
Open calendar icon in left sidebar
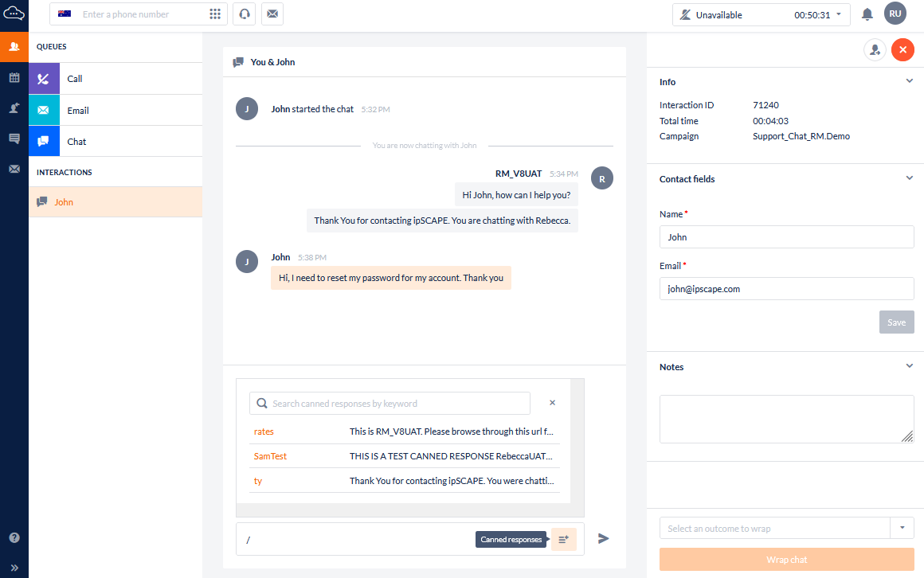(14, 78)
